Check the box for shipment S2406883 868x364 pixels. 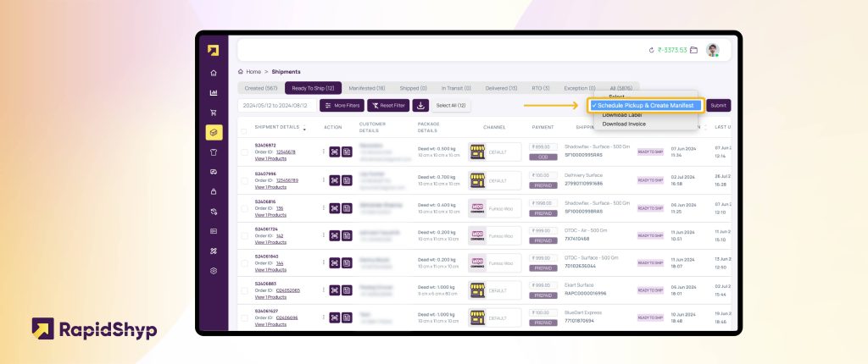pos(244,290)
